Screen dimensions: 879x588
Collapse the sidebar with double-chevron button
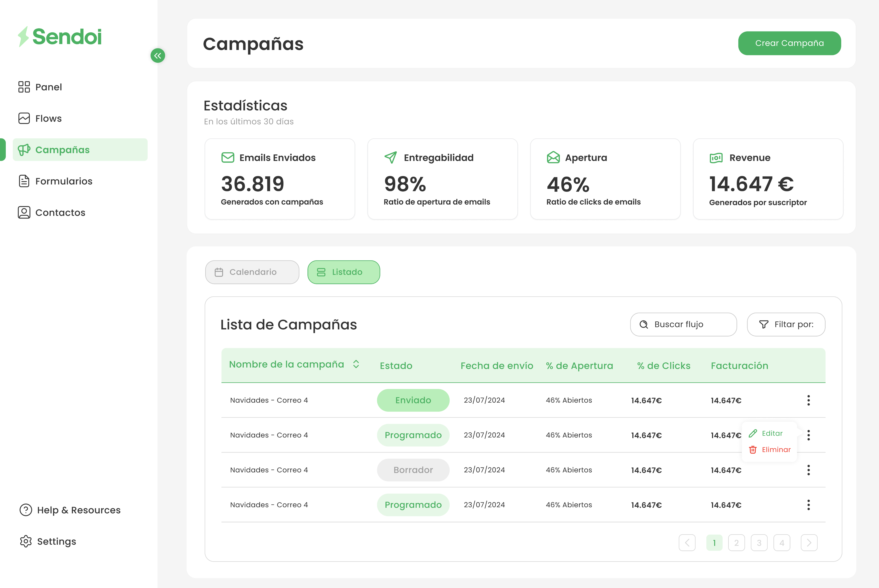pos(158,56)
